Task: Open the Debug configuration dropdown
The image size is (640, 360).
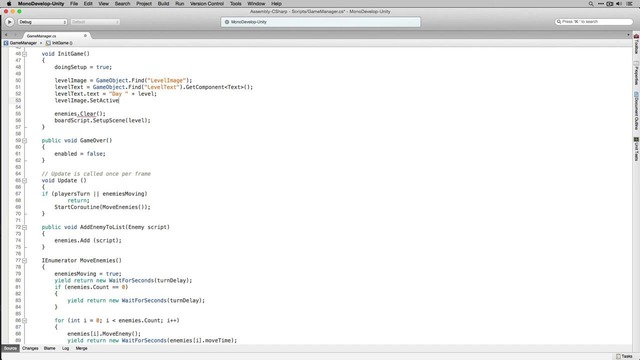Action: click(x=42, y=22)
